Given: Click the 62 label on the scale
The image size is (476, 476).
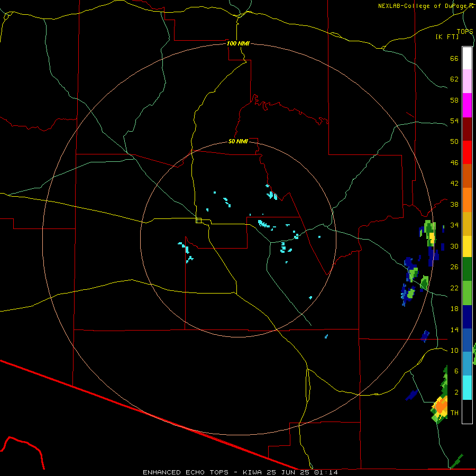Looking at the screenshot, I should [454, 79].
